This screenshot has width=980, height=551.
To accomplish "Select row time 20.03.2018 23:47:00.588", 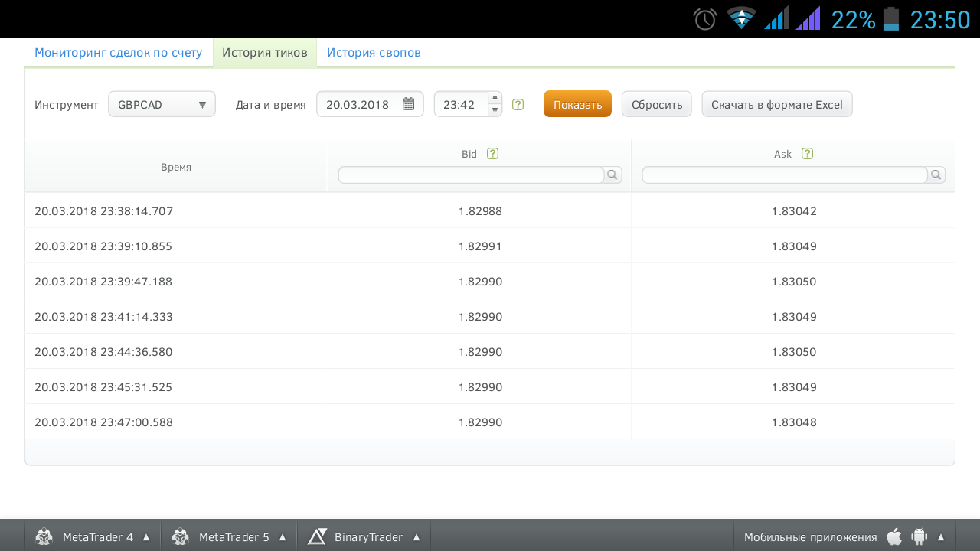I will [103, 422].
